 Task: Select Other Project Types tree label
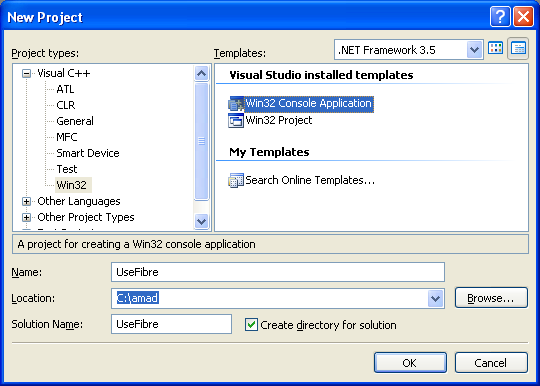[86, 217]
